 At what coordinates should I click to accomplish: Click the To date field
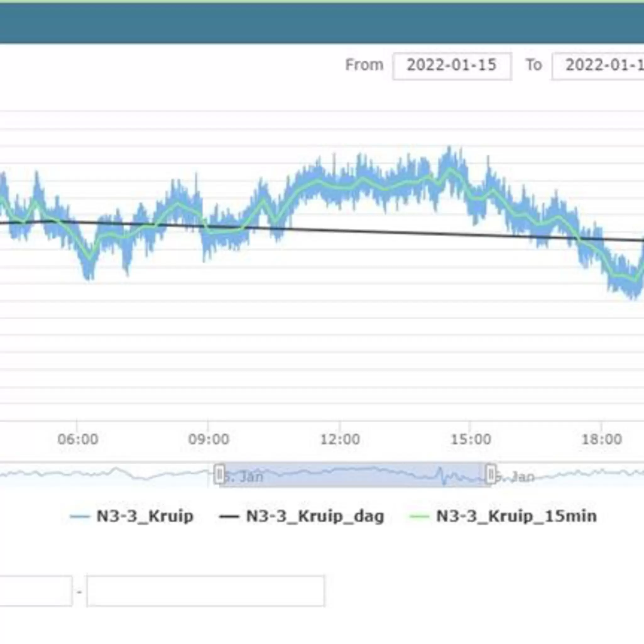598,66
